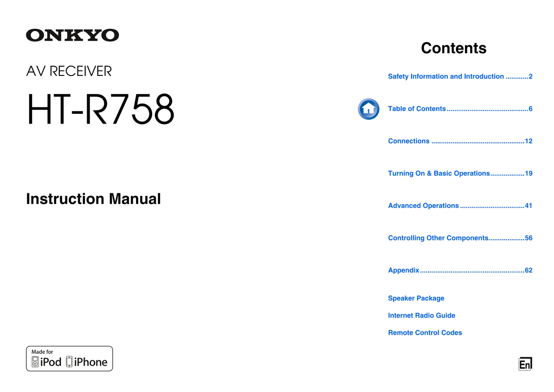Click the iPhone device icon in the badge
The image size is (554, 392).
(69, 362)
